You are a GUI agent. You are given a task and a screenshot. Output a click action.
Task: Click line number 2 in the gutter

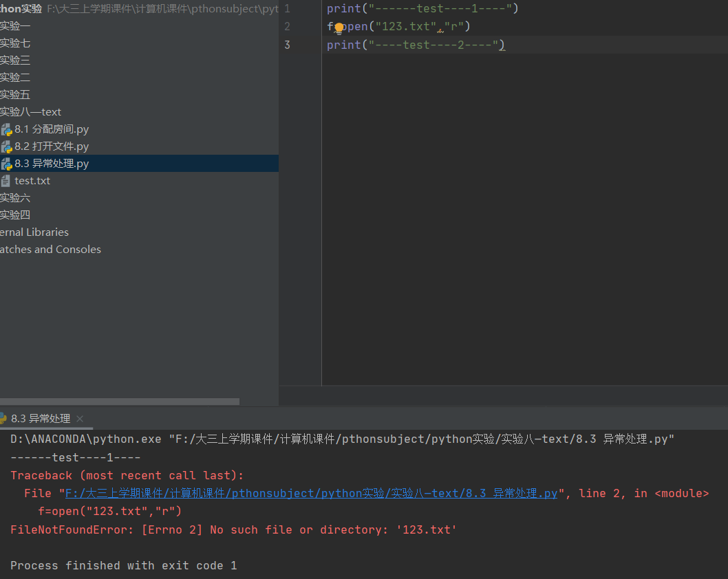[x=287, y=26]
